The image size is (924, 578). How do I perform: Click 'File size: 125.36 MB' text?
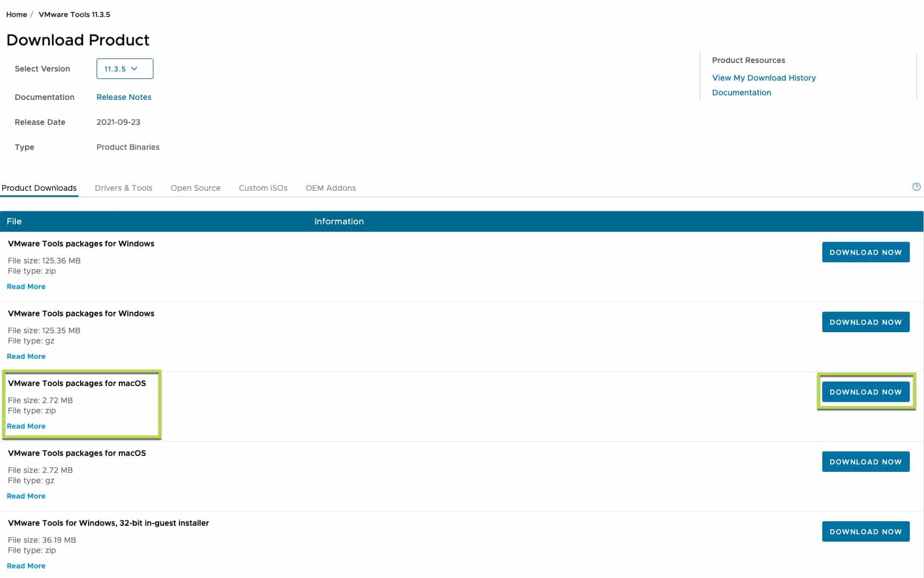(x=44, y=261)
